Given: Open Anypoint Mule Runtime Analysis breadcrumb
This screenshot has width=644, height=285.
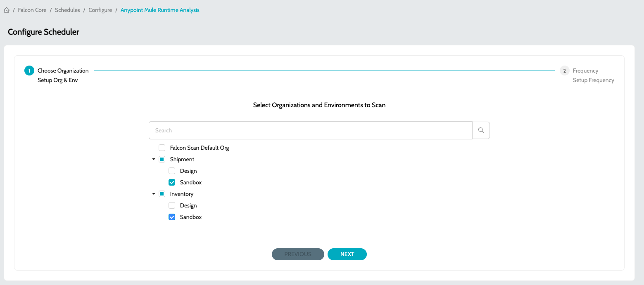Looking at the screenshot, I should 160,10.
